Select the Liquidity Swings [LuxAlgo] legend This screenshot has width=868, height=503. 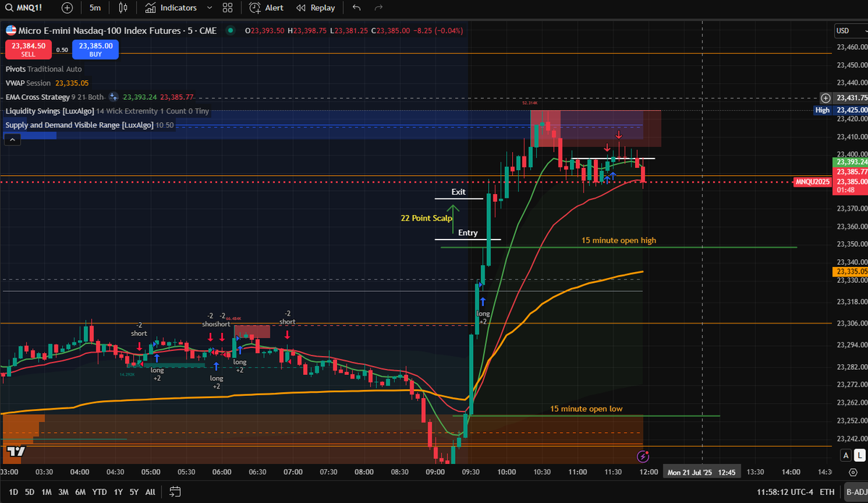106,111
